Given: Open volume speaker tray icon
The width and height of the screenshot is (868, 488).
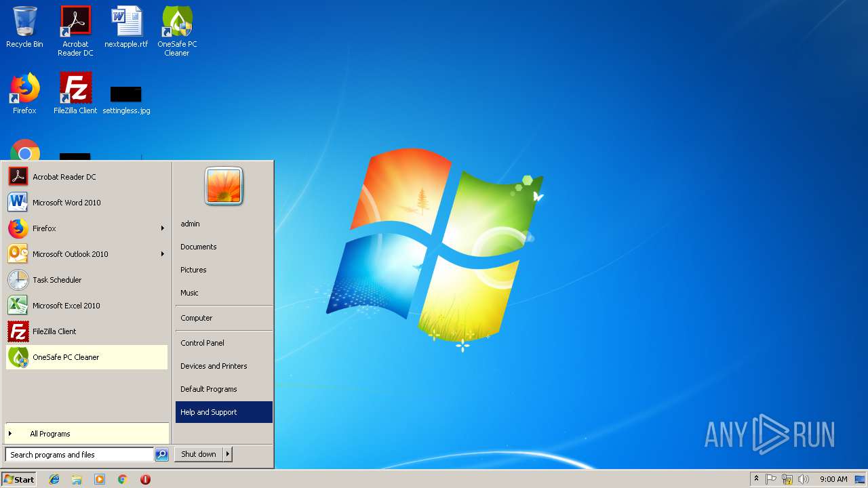Looking at the screenshot, I should click(x=804, y=479).
